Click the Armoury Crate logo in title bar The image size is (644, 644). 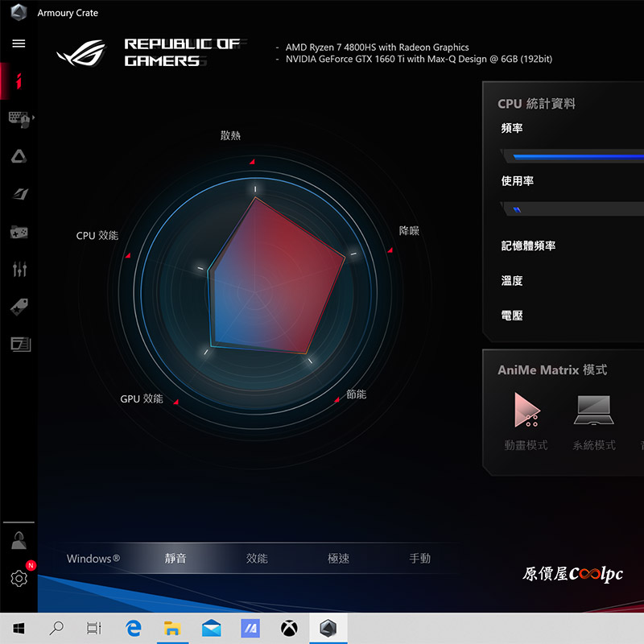click(19, 12)
